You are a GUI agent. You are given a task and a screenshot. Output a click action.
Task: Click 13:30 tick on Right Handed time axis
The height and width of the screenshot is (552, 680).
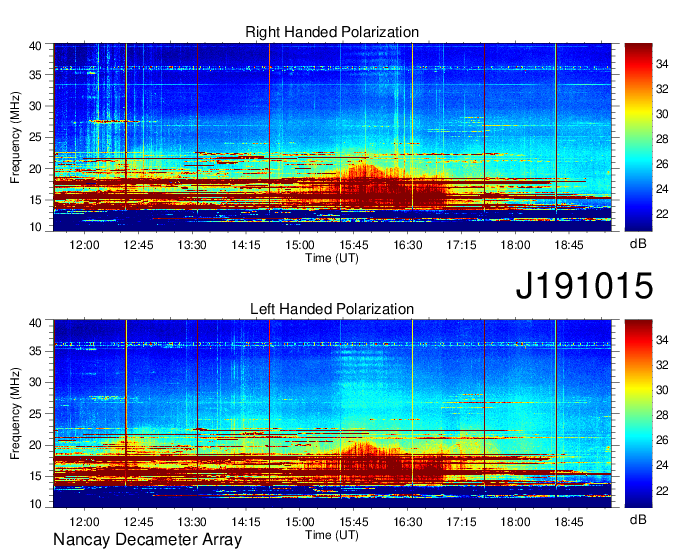coord(192,245)
